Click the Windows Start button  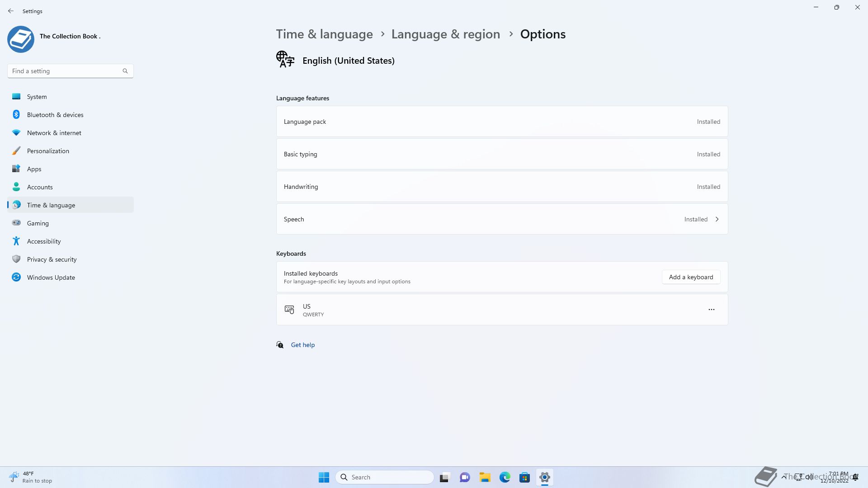[x=324, y=477]
